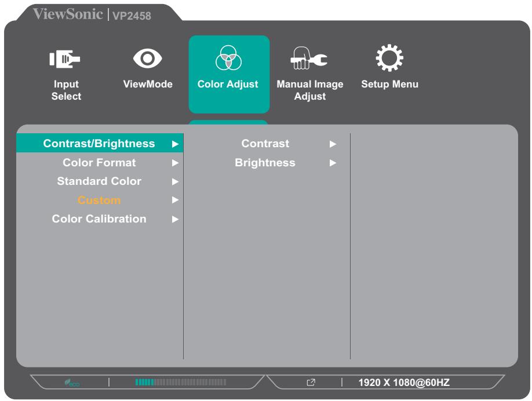Select the ViewMode menu label
This screenshot has height=401, width=532.
click(x=148, y=84)
